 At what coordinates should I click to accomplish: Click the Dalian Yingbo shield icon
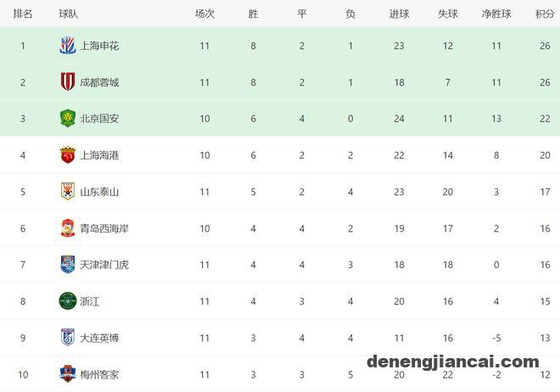click(68, 338)
